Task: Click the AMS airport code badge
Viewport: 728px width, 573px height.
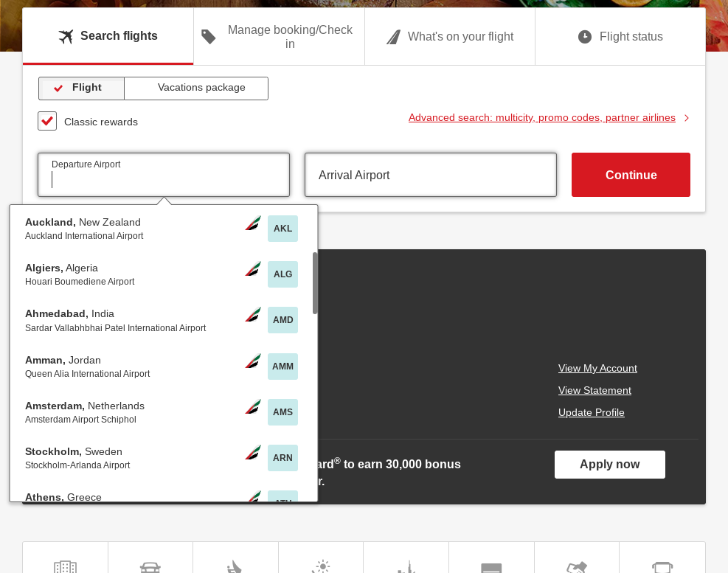Action: [282, 412]
